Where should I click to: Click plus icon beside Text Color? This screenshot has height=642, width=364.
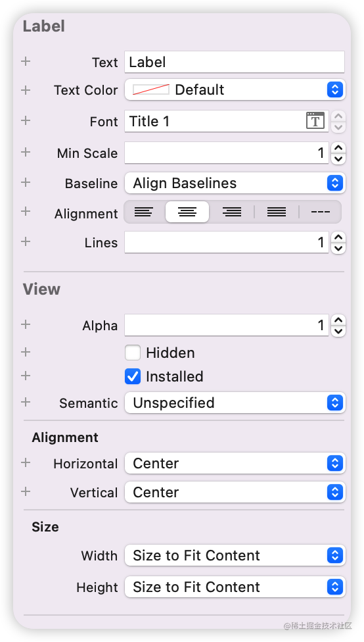point(26,90)
